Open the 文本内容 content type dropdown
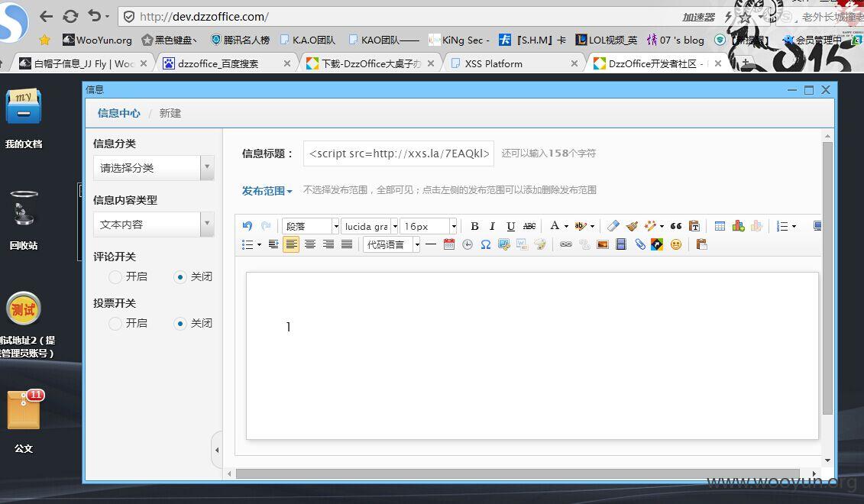Image resolution: width=864 pixels, height=504 pixels. coord(154,225)
